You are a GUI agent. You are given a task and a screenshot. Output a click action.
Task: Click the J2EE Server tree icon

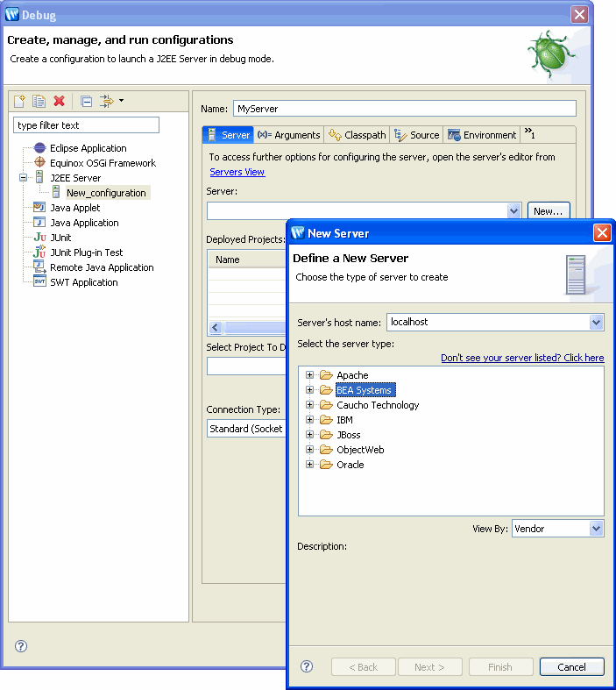(39, 177)
